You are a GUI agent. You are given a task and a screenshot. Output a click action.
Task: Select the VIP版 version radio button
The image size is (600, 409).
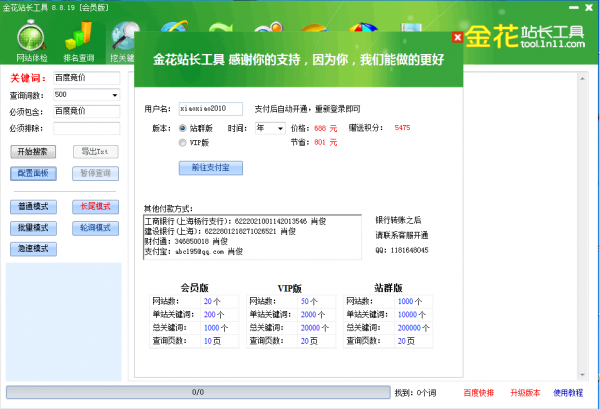[183, 143]
